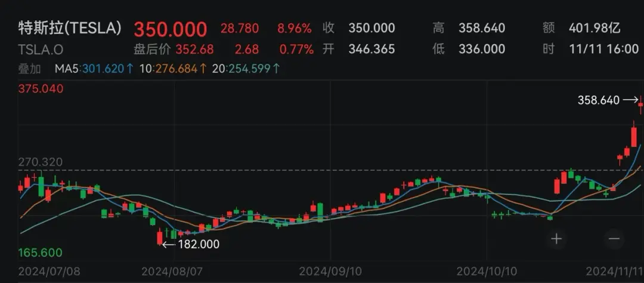Click the 28.780 price change value

click(x=240, y=29)
